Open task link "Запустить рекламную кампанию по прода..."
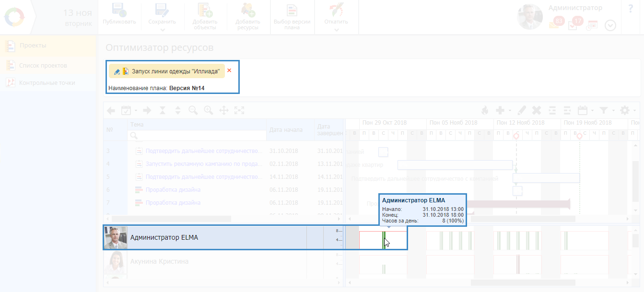This screenshot has width=644, height=292. point(204,164)
